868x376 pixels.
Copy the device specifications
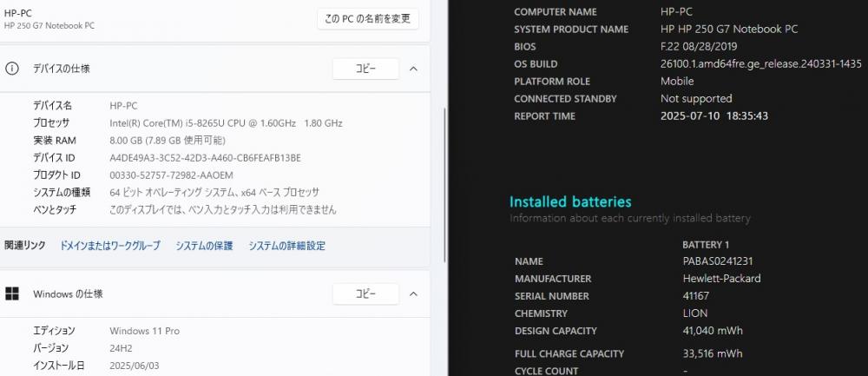(365, 69)
